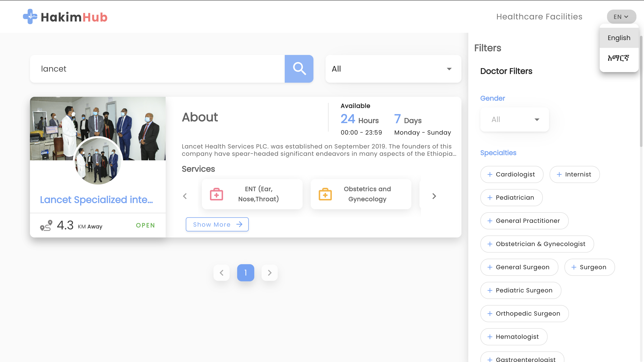The width and height of the screenshot is (644, 362).
Task: Click the HakimHub logo cross icon
Action: pos(30,17)
